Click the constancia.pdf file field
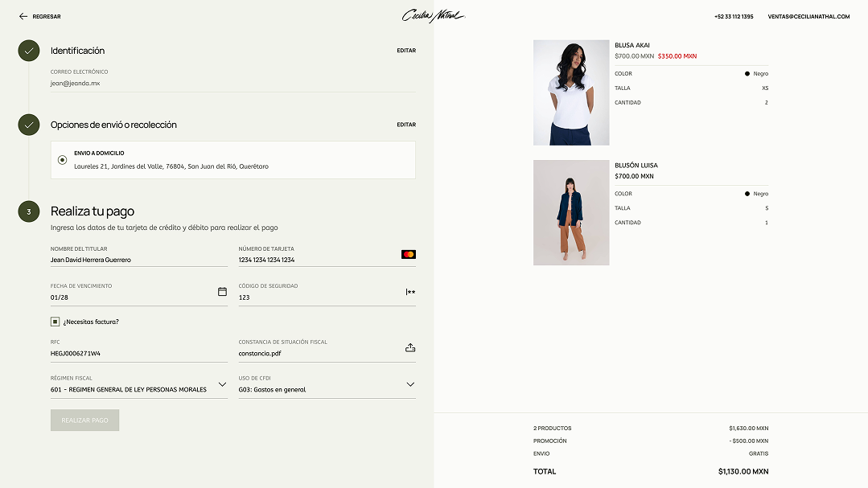The height and width of the screenshot is (488, 868). pyautogui.click(x=327, y=350)
